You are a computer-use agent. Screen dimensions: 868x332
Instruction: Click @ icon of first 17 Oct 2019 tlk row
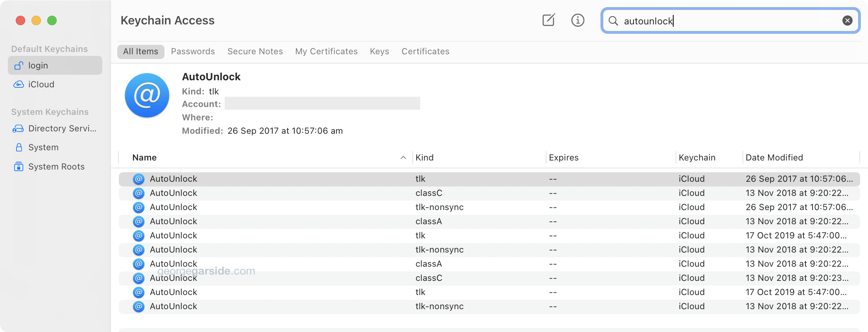pos(139,236)
